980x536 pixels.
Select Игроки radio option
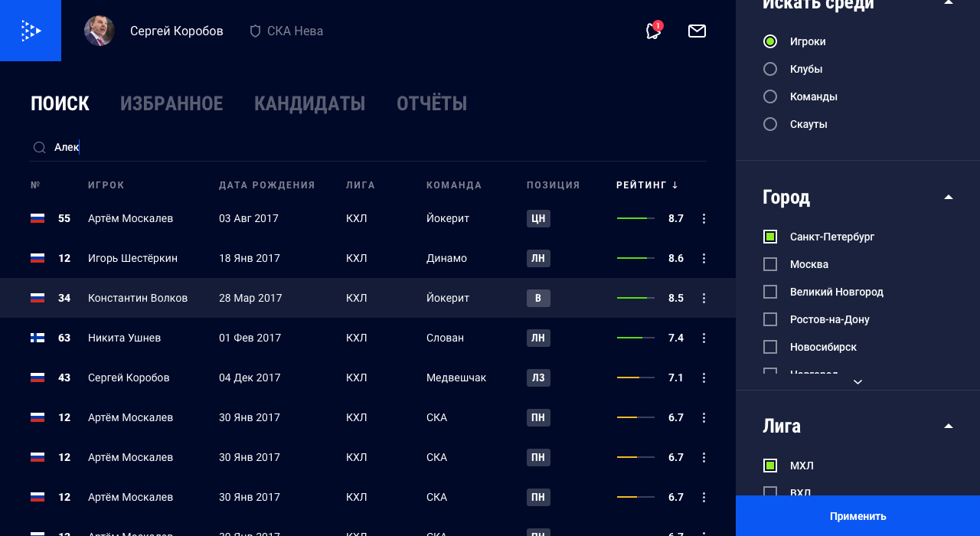coord(770,41)
